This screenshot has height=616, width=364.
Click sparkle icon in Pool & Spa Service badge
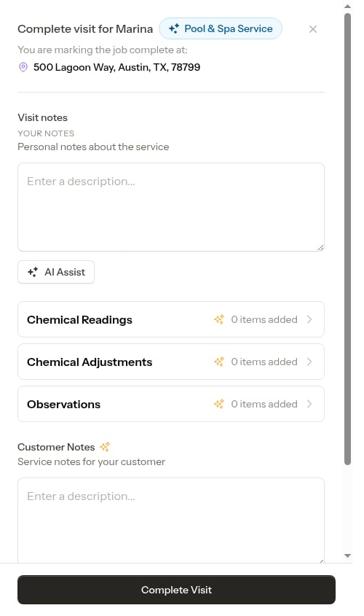(x=174, y=28)
